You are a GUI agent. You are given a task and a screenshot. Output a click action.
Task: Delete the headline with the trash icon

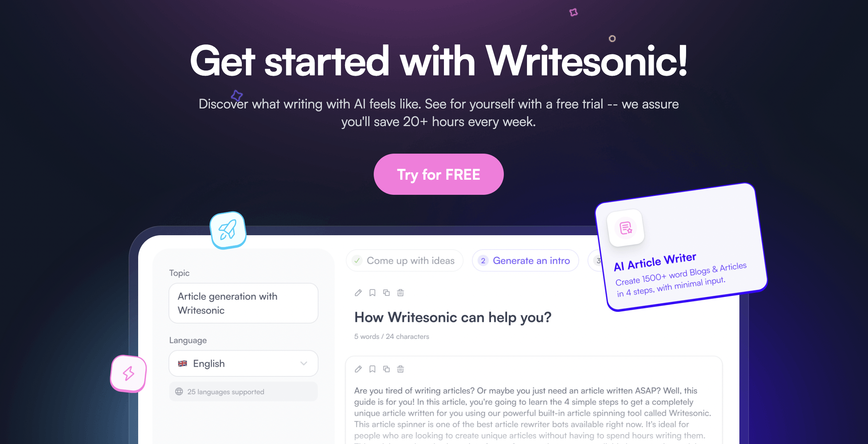[x=401, y=293]
